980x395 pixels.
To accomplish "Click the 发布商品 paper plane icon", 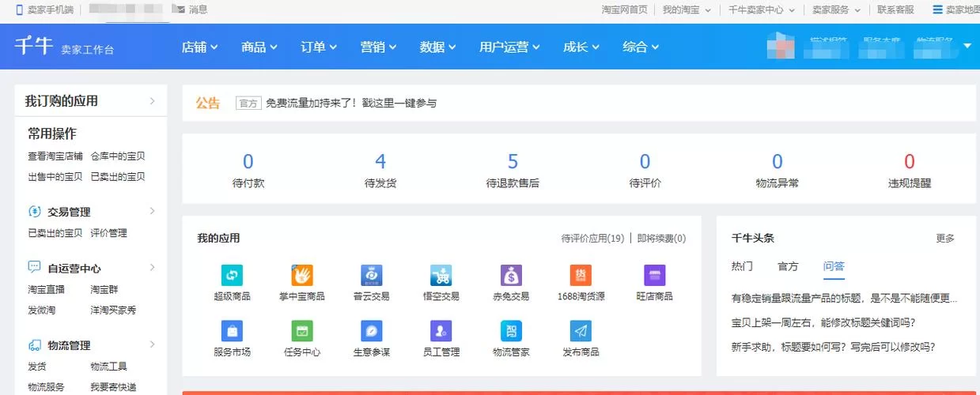I will (581, 330).
